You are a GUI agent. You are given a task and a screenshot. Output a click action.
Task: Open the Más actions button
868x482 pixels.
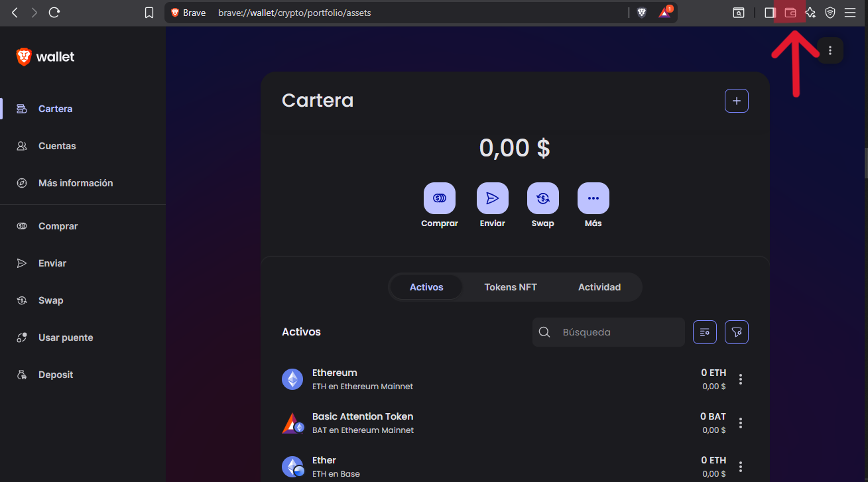click(593, 198)
